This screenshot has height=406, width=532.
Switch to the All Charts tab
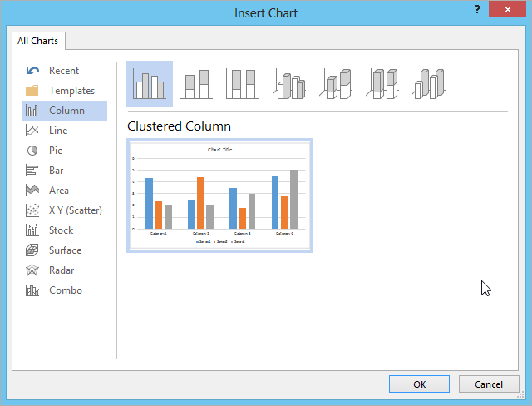click(x=37, y=41)
